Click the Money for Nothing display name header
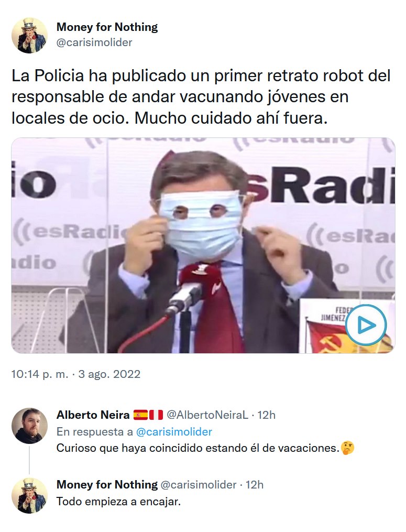The height and width of the screenshot is (532, 406). pyautogui.click(x=107, y=27)
